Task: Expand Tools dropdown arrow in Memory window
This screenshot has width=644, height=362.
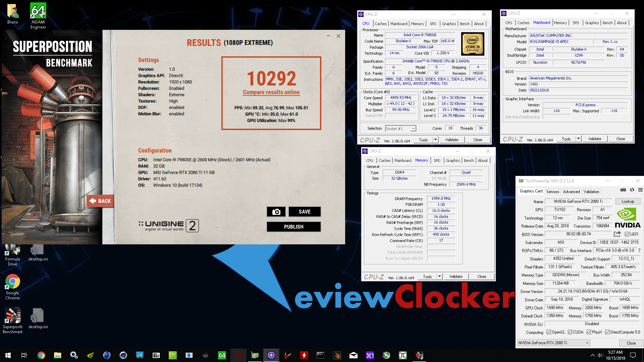Action: click(439, 277)
